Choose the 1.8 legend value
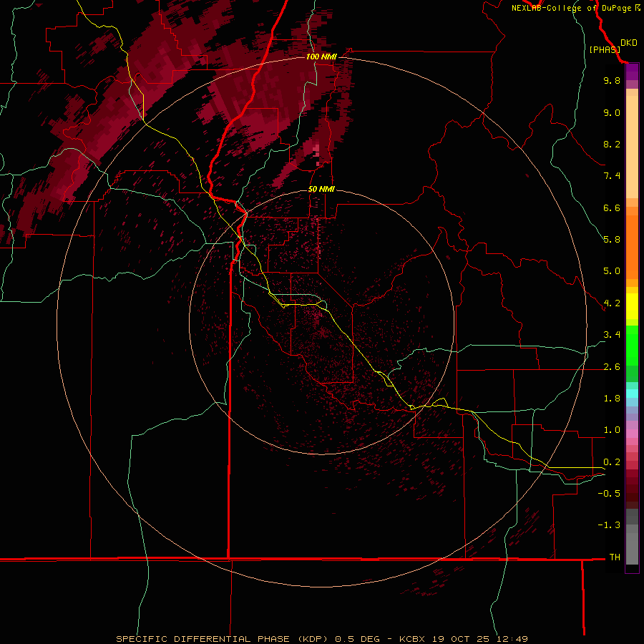 click(x=612, y=399)
